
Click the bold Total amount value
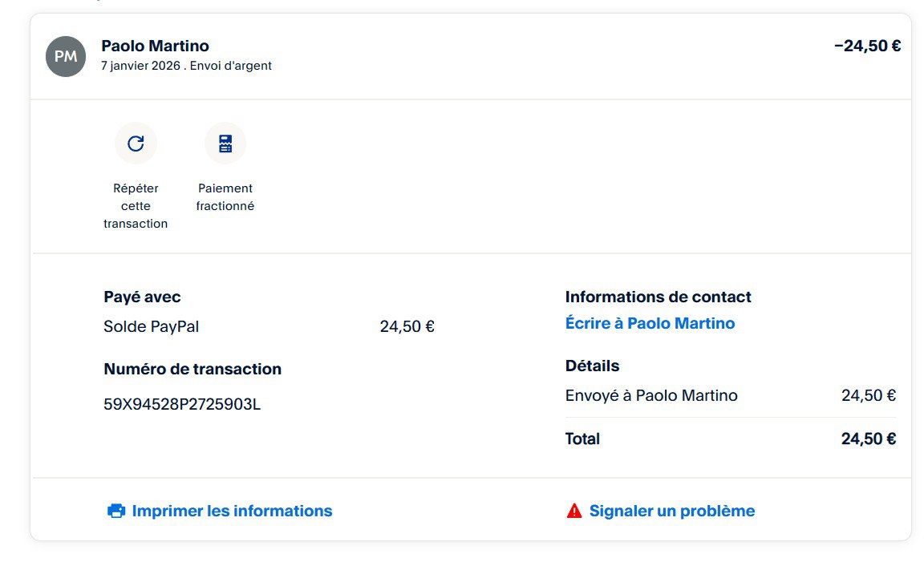pos(868,439)
